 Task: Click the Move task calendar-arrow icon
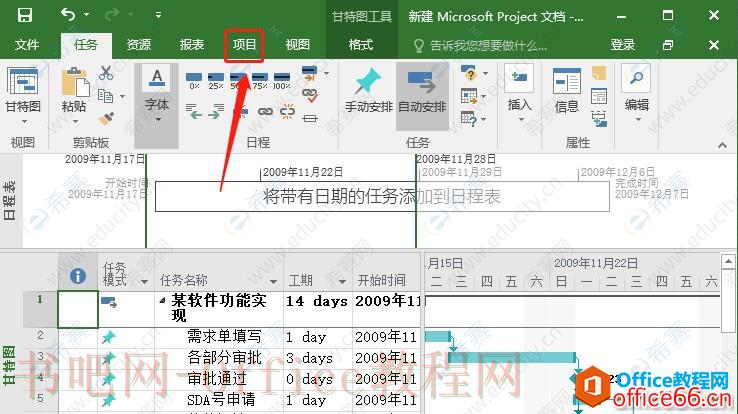[469, 96]
